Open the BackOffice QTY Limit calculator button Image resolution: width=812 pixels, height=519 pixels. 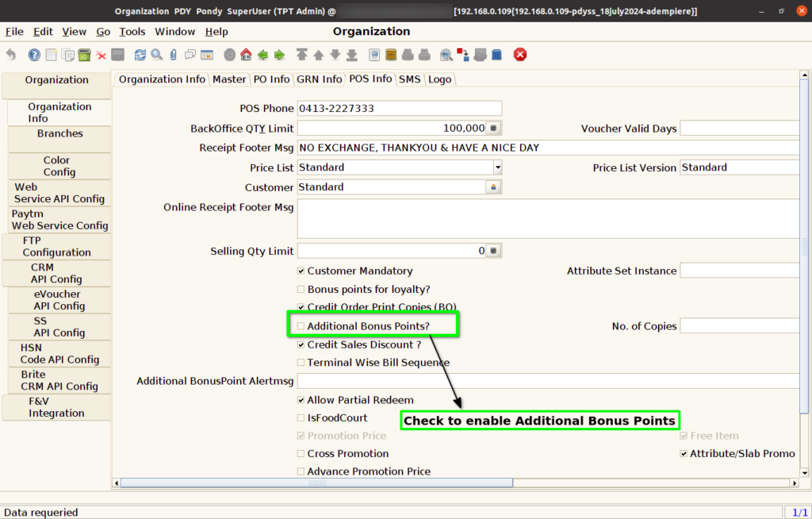(493, 128)
